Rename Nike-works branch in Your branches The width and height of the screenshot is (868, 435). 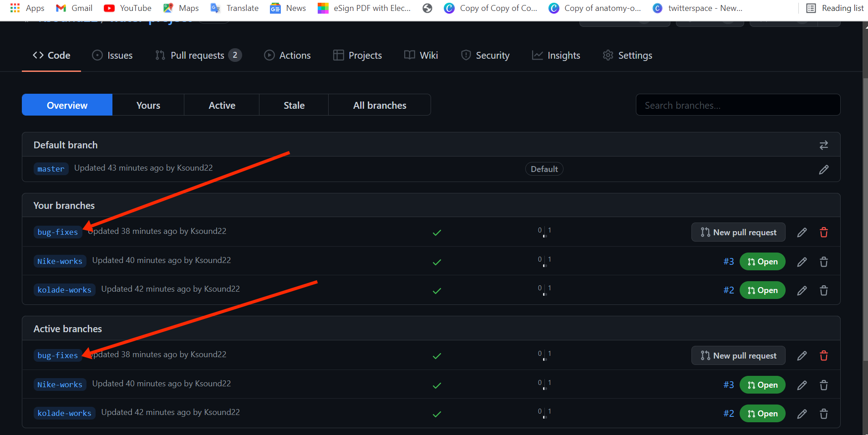[x=802, y=262]
